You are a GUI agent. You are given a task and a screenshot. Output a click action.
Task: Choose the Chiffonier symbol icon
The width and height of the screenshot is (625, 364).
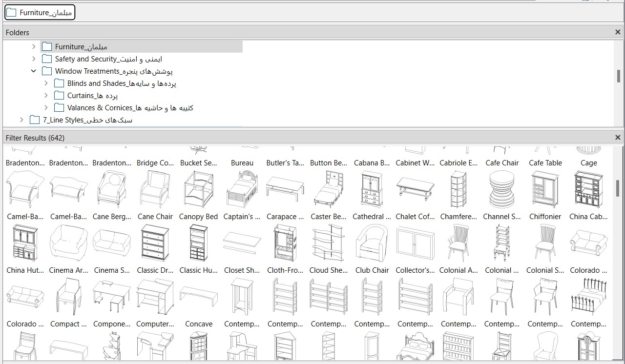[x=545, y=190]
